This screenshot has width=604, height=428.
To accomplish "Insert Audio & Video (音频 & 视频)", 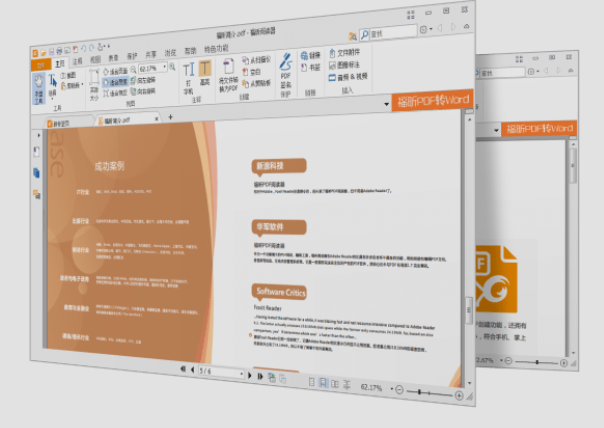I will coord(348,77).
